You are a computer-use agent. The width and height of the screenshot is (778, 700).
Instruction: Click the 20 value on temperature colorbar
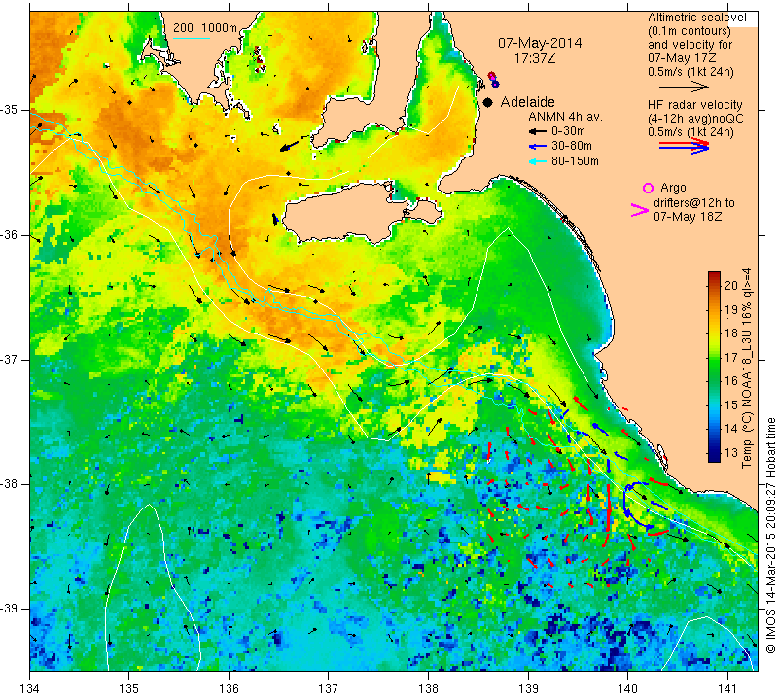pos(731,285)
